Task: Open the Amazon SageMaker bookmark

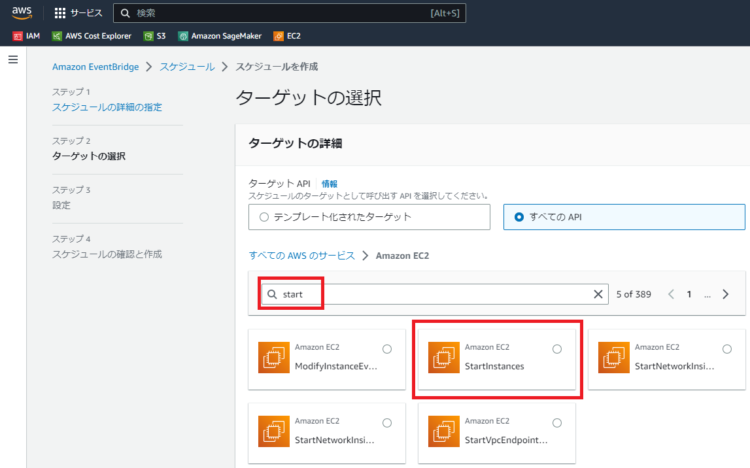Action: pos(220,36)
